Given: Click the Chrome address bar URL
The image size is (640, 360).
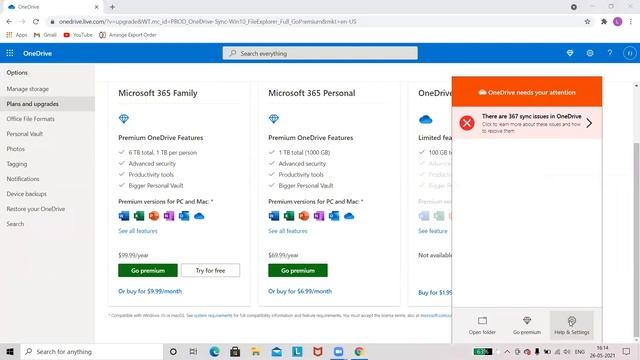Looking at the screenshot, I should point(207,22).
